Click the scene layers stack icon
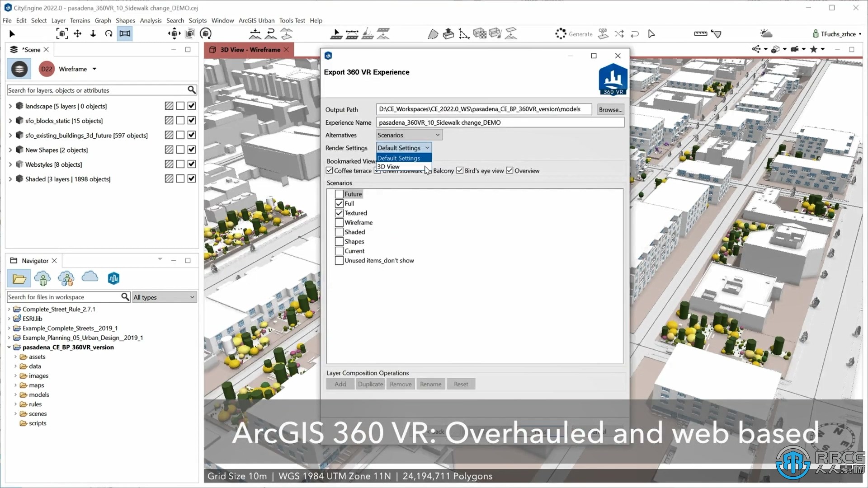The width and height of the screenshot is (868, 488). [x=19, y=69]
